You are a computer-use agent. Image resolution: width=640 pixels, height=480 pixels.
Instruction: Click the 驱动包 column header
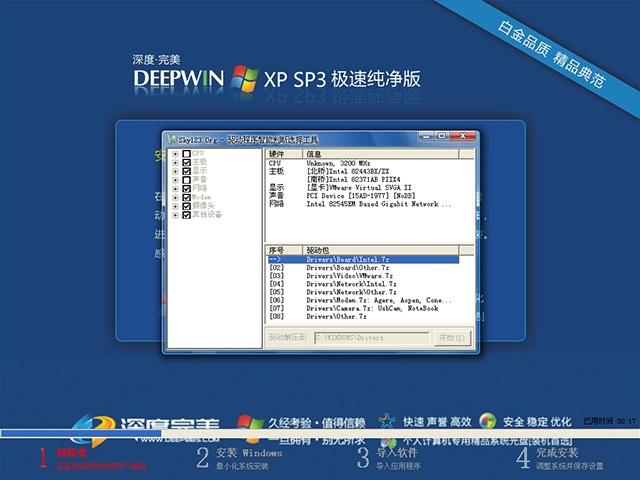coord(380,250)
